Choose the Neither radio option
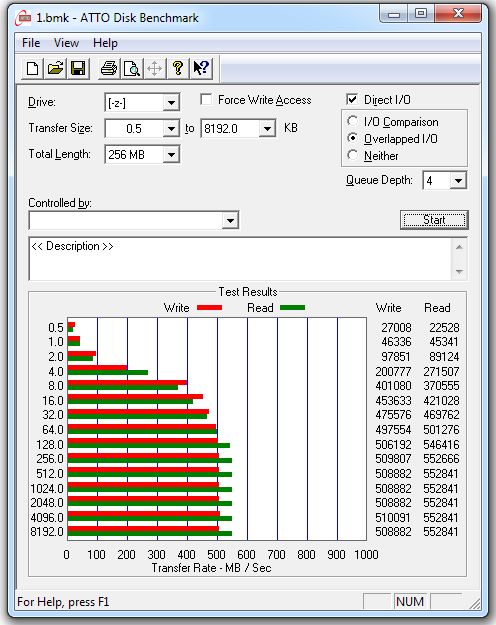The height and width of the screenshot is (625, 496). (352, 155)
